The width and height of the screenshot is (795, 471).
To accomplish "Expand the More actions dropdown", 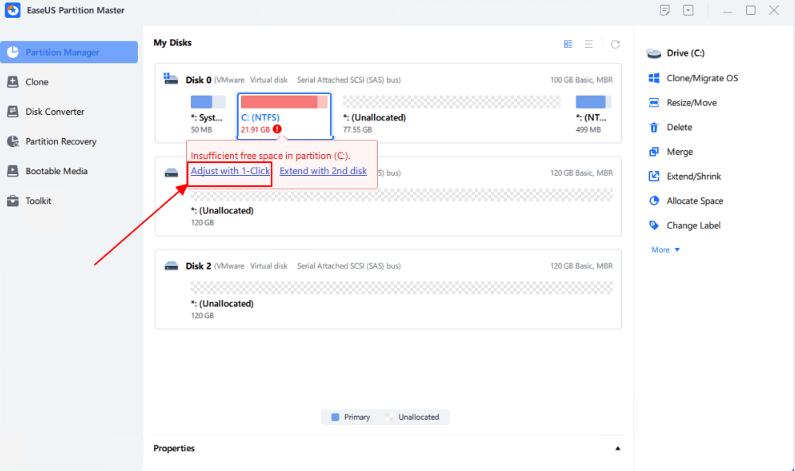I will [665, 249].
